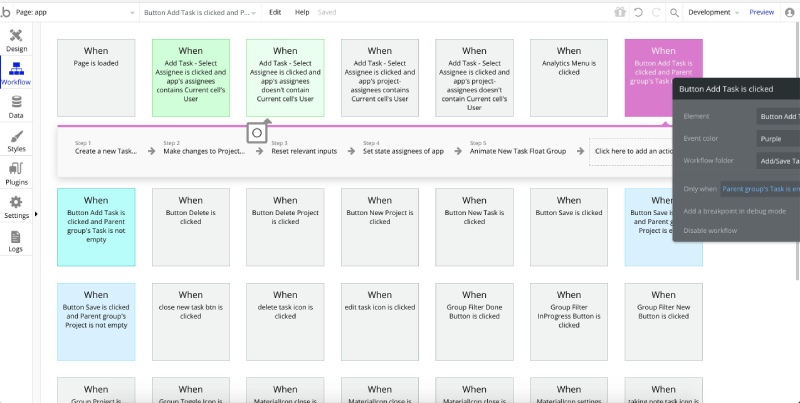This screenshot has height=403, width=800.
Task: Click the undo arrow icon
Action: click(x=638, y=12)
